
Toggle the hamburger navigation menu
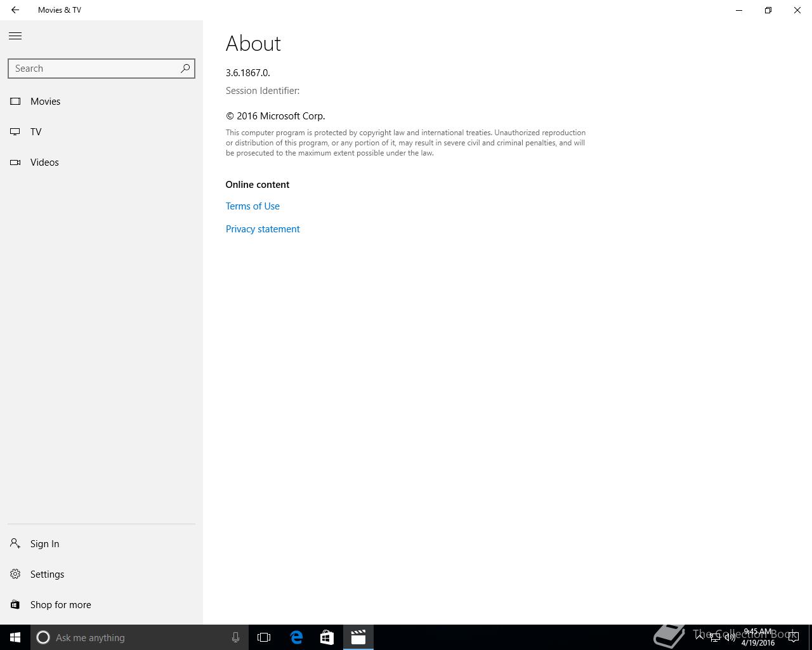[x=15, y=36]
